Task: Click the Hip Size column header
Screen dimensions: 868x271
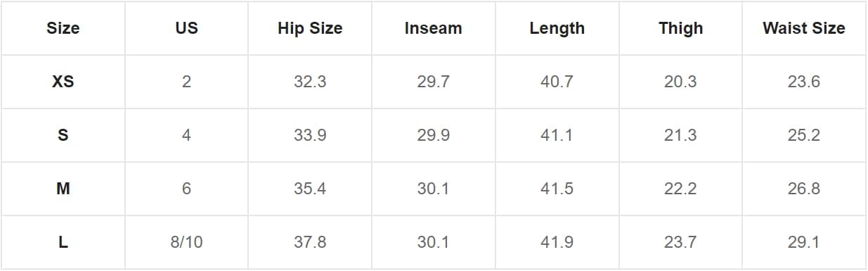Action: (x=310, y=28)
